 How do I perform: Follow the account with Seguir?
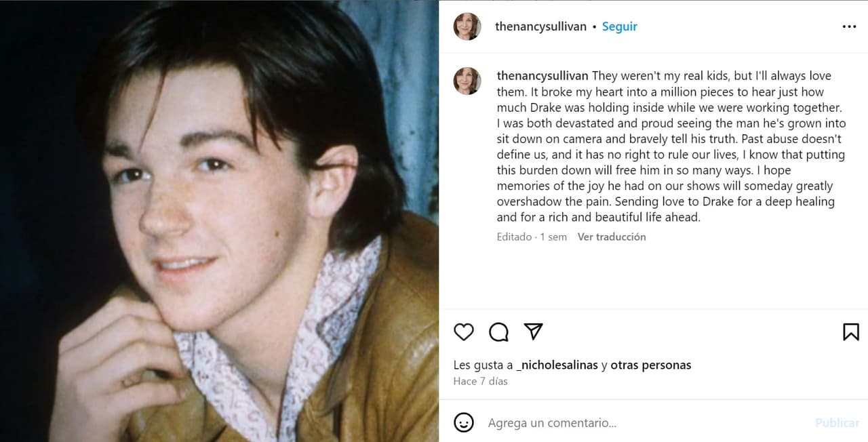click(620, 26)
